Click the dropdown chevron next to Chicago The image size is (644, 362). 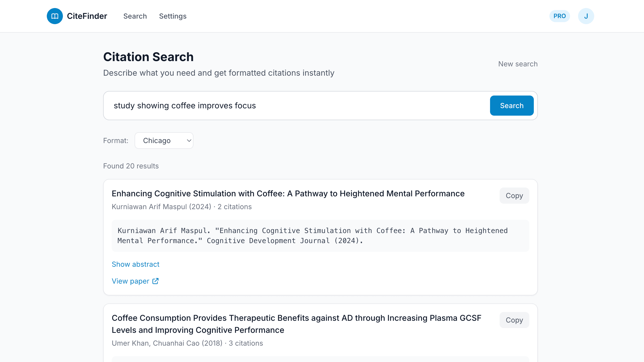point(188,141)
